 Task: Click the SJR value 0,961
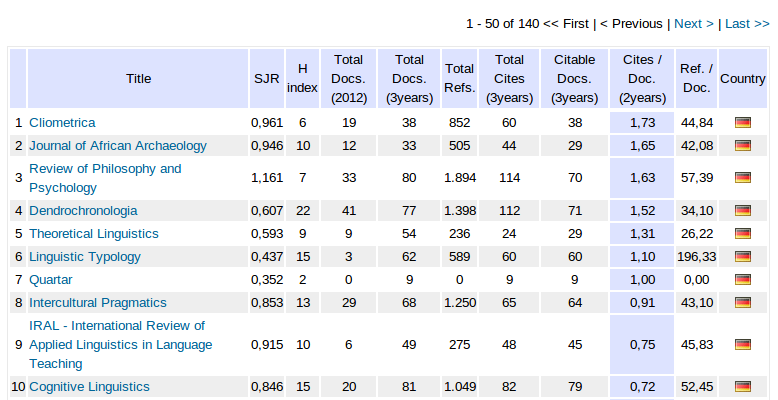[267, 123]
